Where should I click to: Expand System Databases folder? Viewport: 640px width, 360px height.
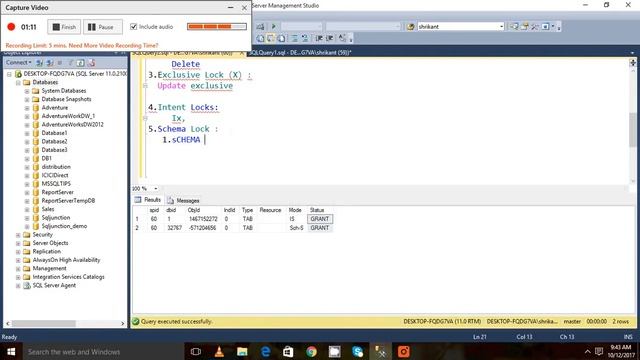(x=27, y=91)
